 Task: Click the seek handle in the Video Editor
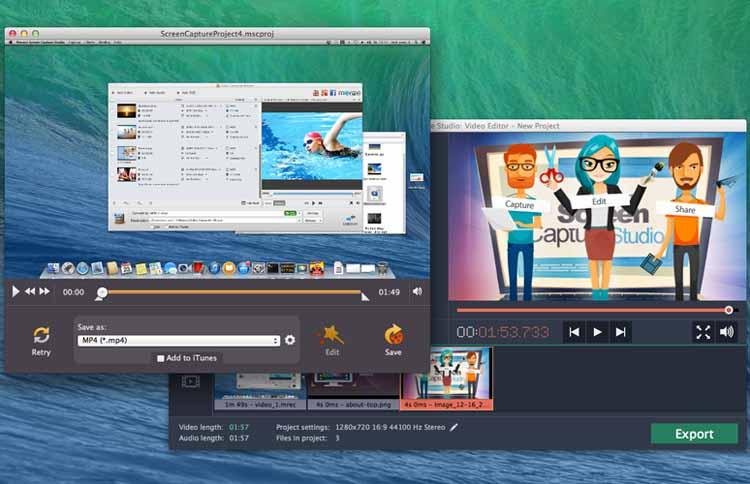[x=728, y=310]
